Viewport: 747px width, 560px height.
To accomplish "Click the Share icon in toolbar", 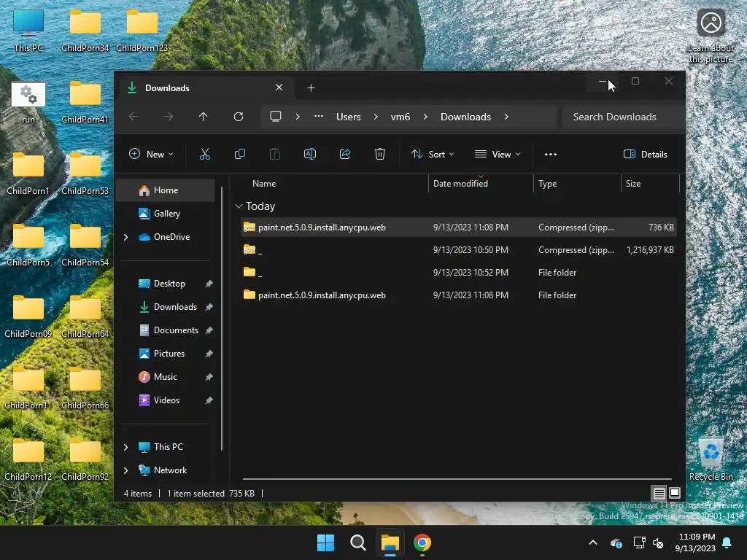I will (x=345, y=155).
